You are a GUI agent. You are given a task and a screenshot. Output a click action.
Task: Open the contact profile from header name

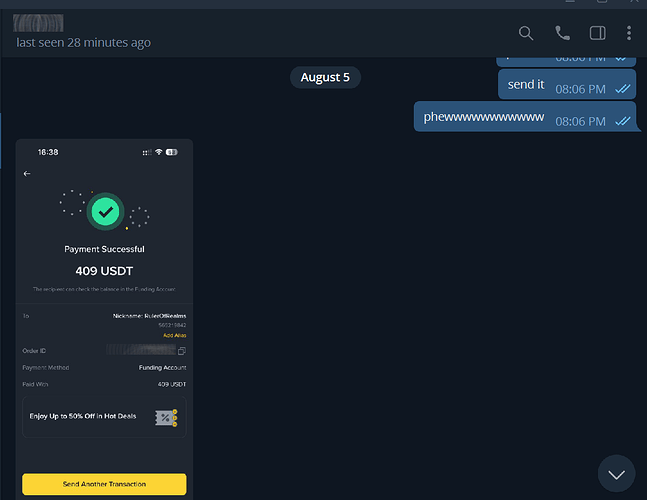coord(40,23)
